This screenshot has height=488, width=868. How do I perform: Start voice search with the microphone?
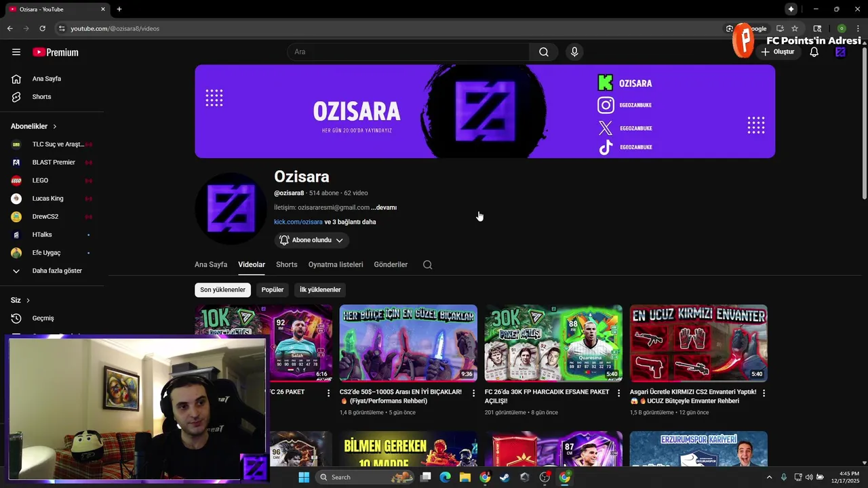pos(574,52)
